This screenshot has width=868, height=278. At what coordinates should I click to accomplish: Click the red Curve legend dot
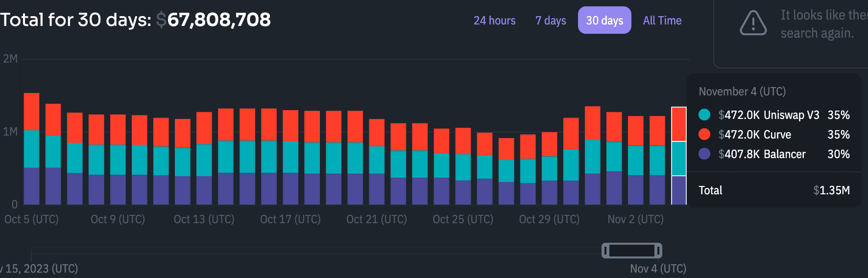tap(704, 134)
